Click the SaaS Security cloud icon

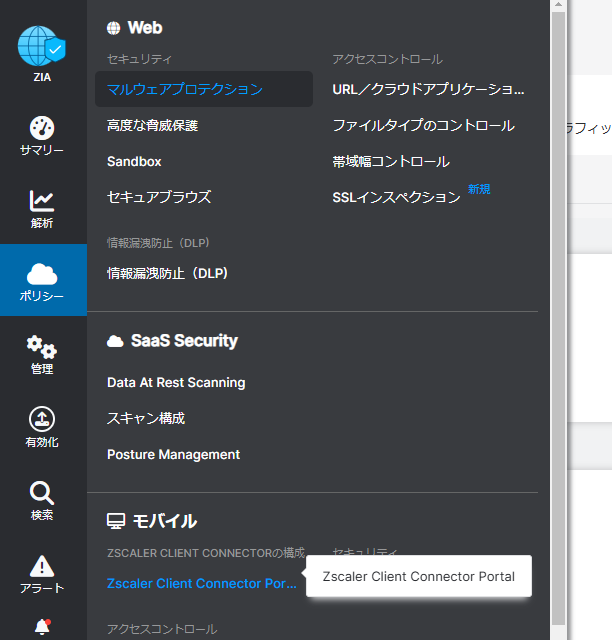[115, 341]
